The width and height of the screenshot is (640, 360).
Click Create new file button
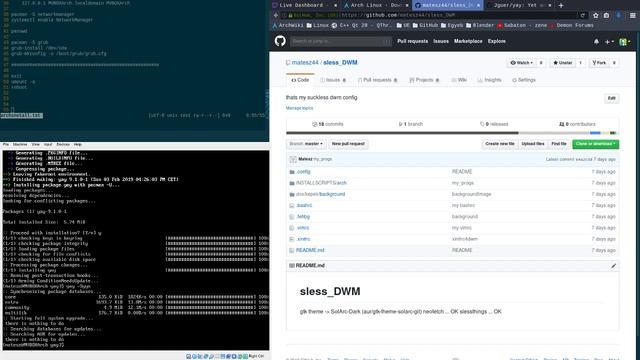click(x=500, y=144)
